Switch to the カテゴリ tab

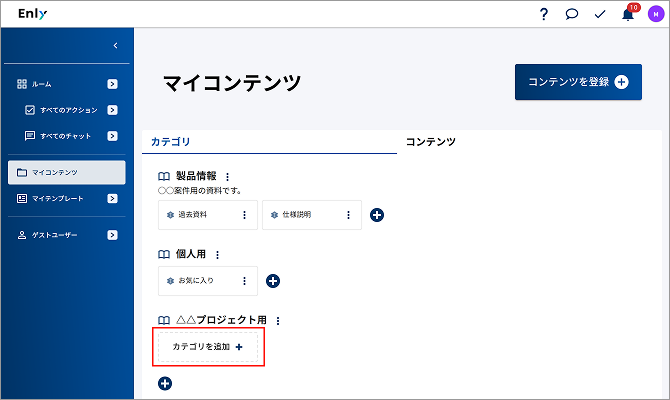point(170,142)
